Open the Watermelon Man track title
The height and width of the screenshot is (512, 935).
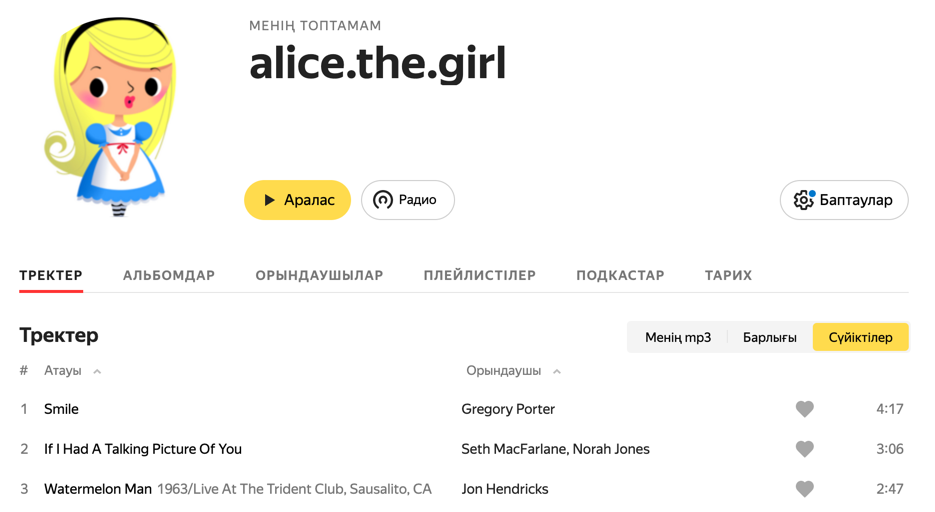pos(98,489)
